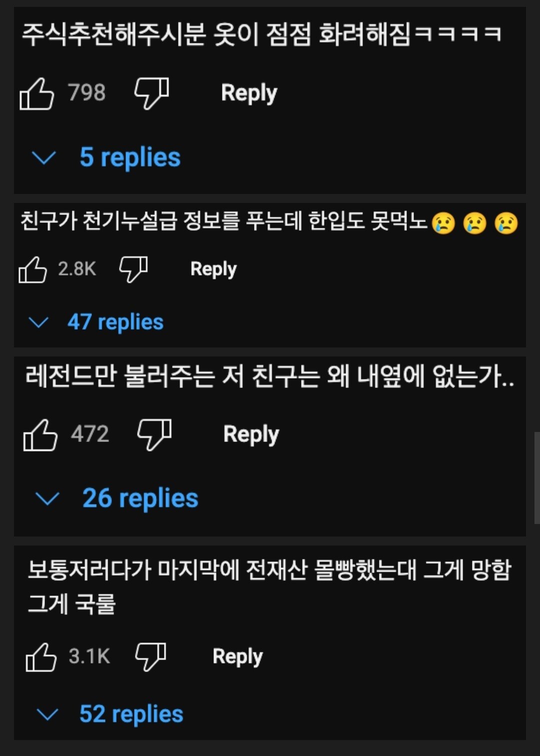This screenshot has width=540, height=756.
Task: Expand the 52 replies thread
Action: coord(110,714)
